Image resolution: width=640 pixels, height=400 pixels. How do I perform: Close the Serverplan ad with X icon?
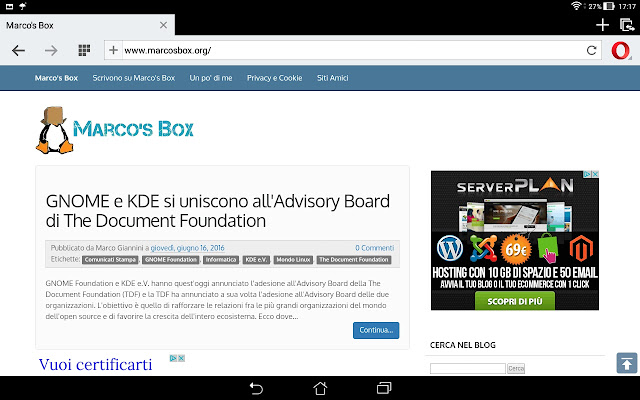tap(596, 174)
